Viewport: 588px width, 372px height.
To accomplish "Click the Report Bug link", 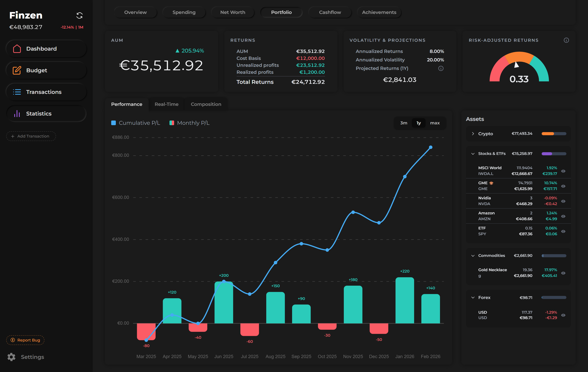I will (25, 340).
